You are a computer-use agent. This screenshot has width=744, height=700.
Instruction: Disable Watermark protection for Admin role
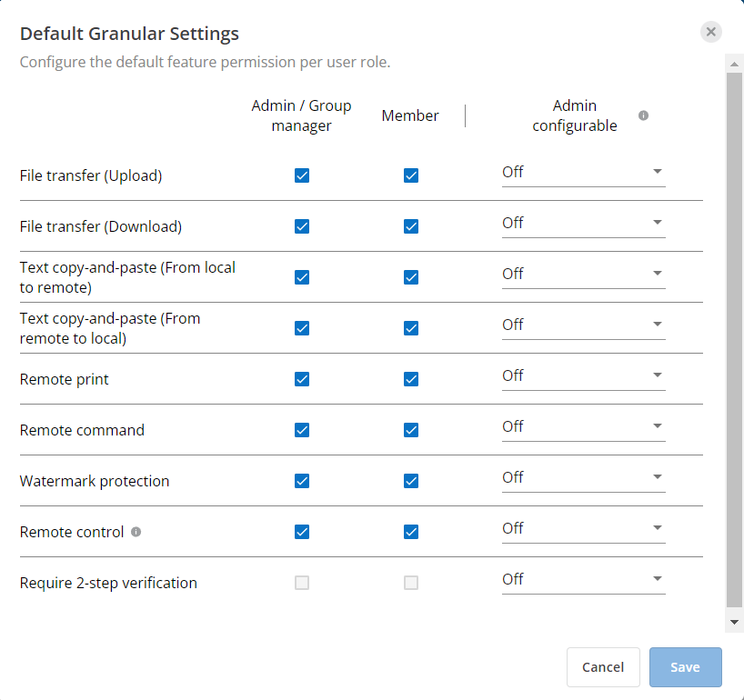[x=301, y=481]
